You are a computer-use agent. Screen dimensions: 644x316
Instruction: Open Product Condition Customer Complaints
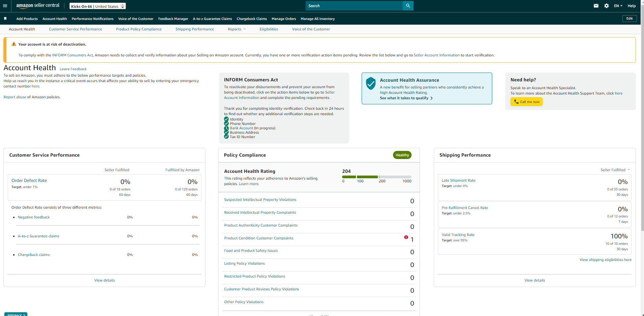[259, 238]
